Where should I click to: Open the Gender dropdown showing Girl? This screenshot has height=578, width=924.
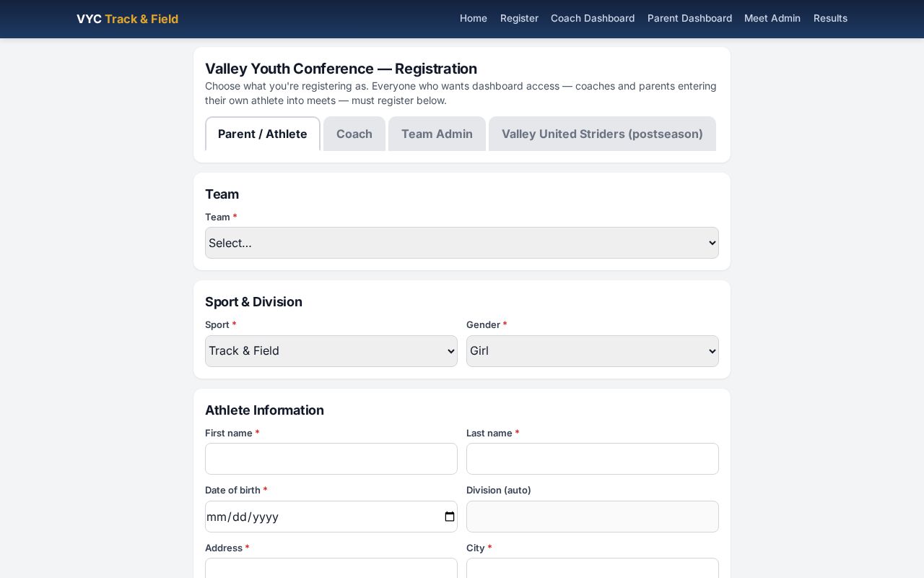593,351
